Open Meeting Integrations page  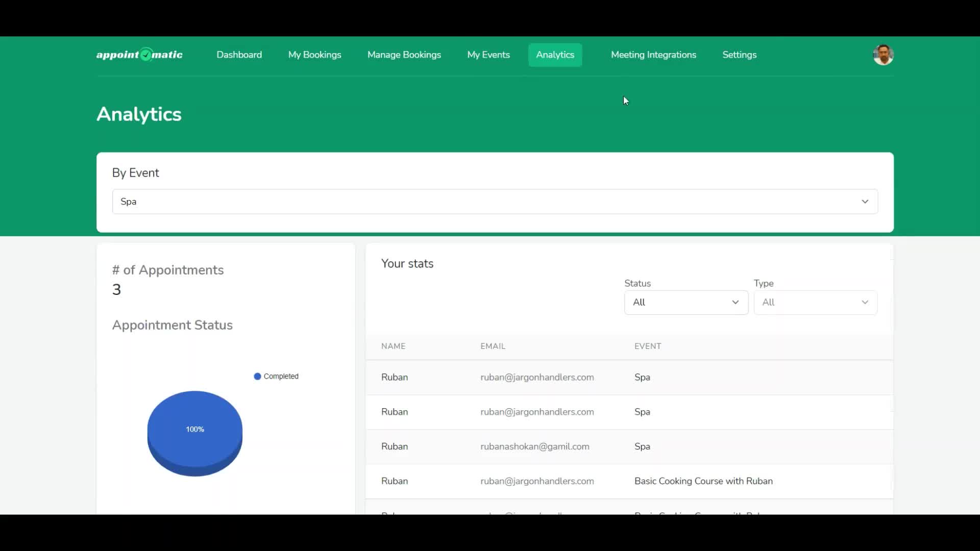tap(653, 55)
